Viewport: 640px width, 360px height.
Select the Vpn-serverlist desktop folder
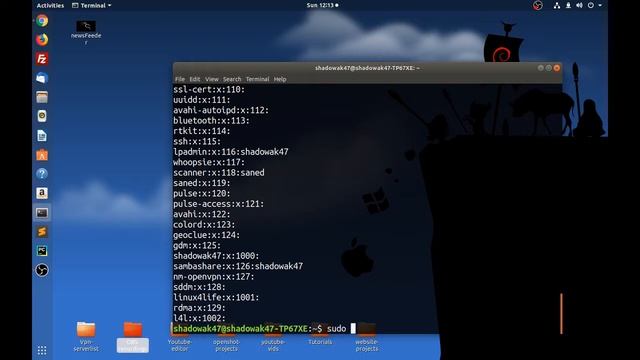86,337
